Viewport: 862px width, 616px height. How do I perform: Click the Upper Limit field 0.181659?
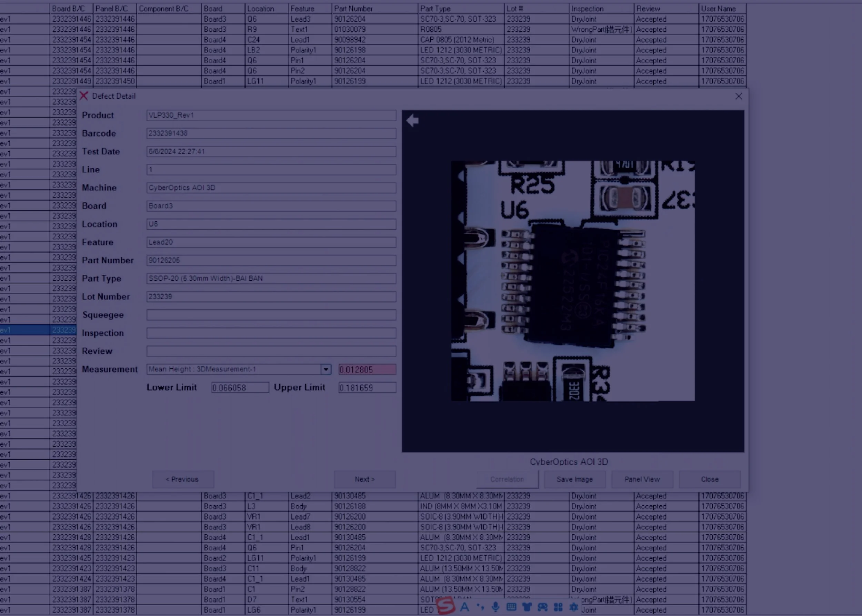pos(367,388)
